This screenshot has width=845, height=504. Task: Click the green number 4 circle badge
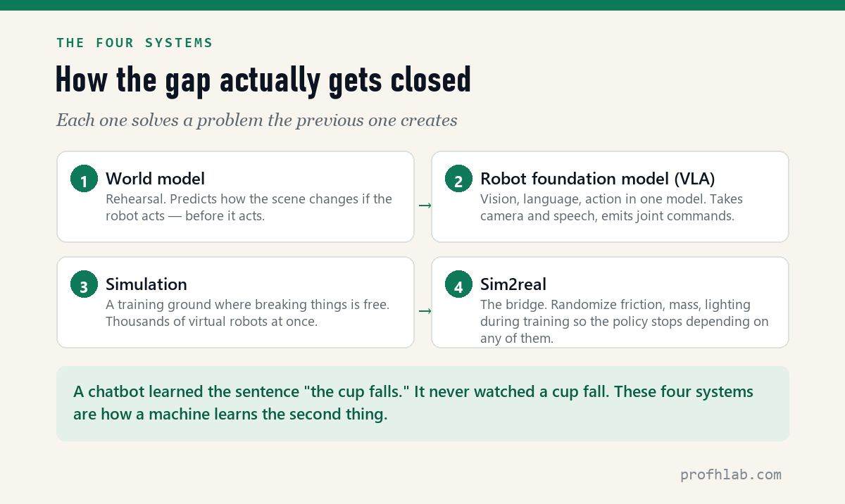pyautogui.click(x=458, y=284)
